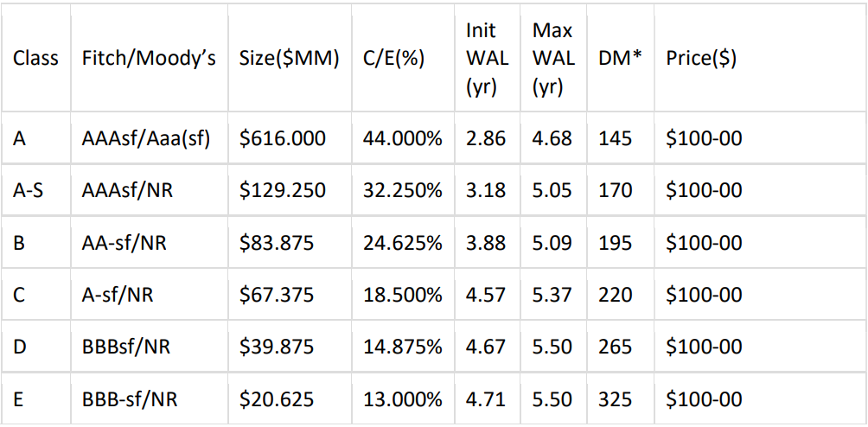Click the Max WAL (yr) header
This screenshot has width=868, height=427.
tap(552, 59)
